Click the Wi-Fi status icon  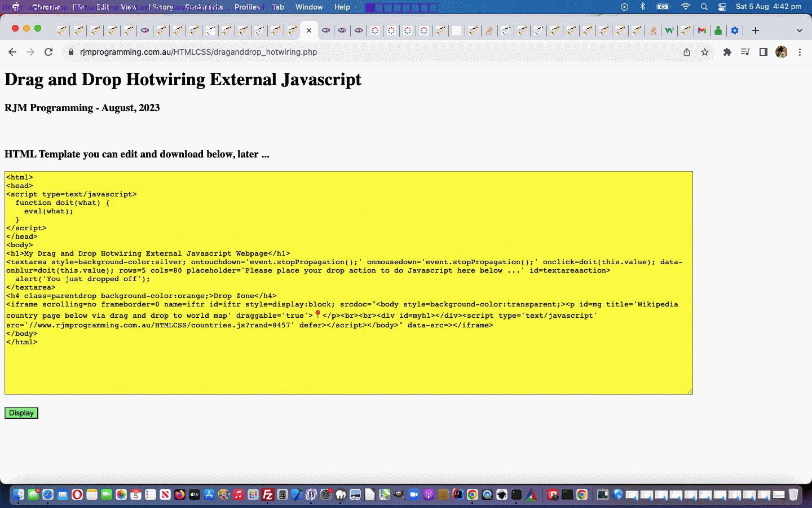click(685, 7)
